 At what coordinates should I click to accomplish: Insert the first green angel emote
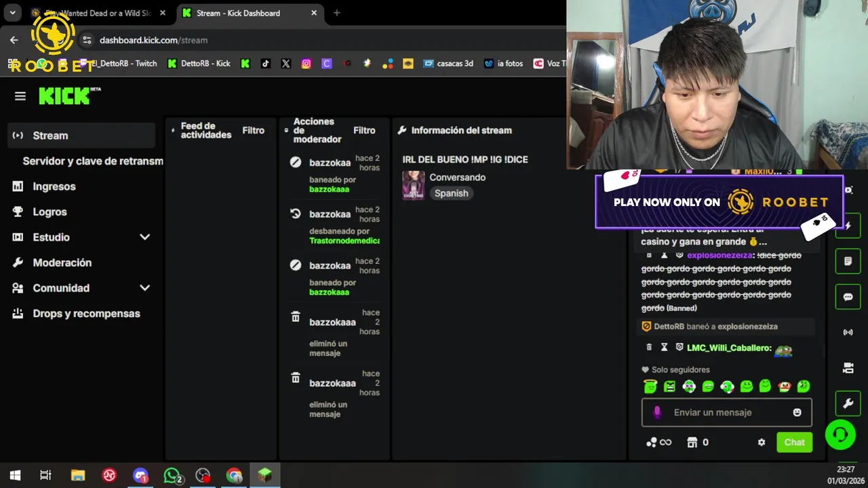[650, 386]
